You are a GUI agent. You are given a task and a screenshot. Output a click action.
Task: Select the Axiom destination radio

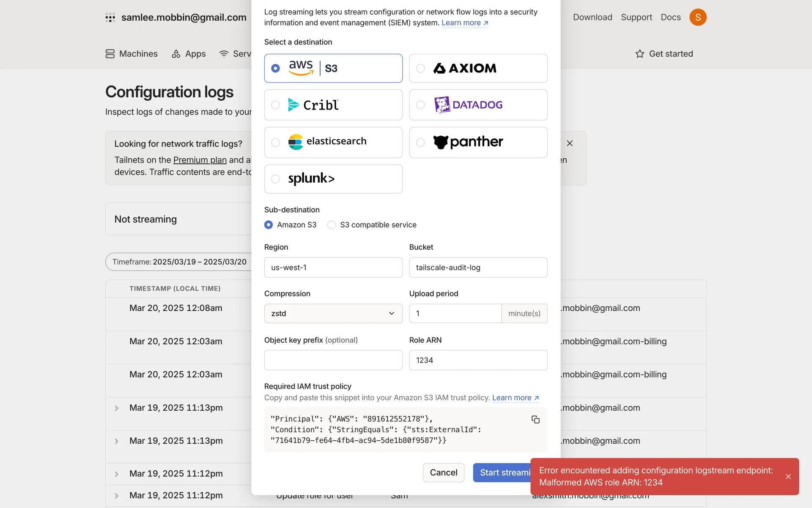[x=420, y=68]
